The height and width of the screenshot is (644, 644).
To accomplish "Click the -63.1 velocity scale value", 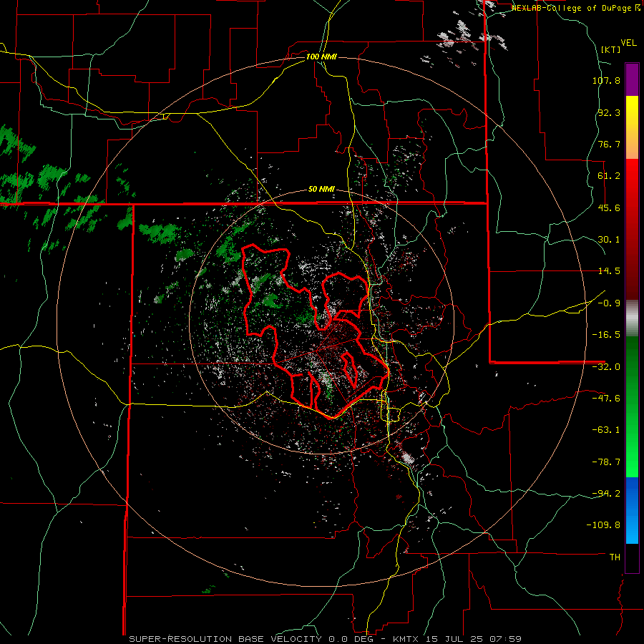I will (x=606, y=430).
